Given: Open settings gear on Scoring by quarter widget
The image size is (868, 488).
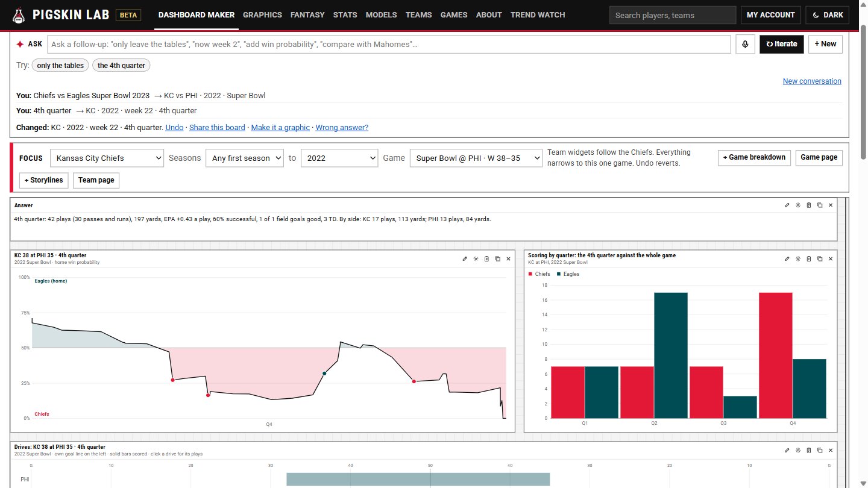Looking at the screenshot, I should [798, 259].
